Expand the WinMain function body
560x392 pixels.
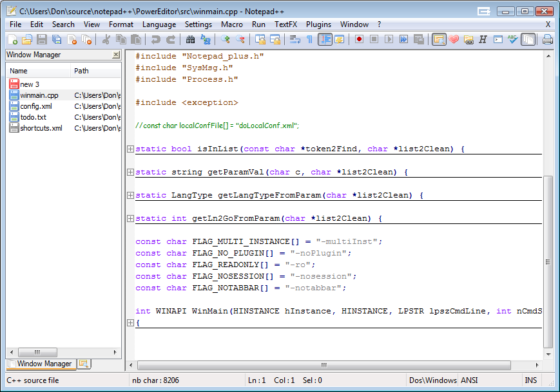(x=131, y=322)
